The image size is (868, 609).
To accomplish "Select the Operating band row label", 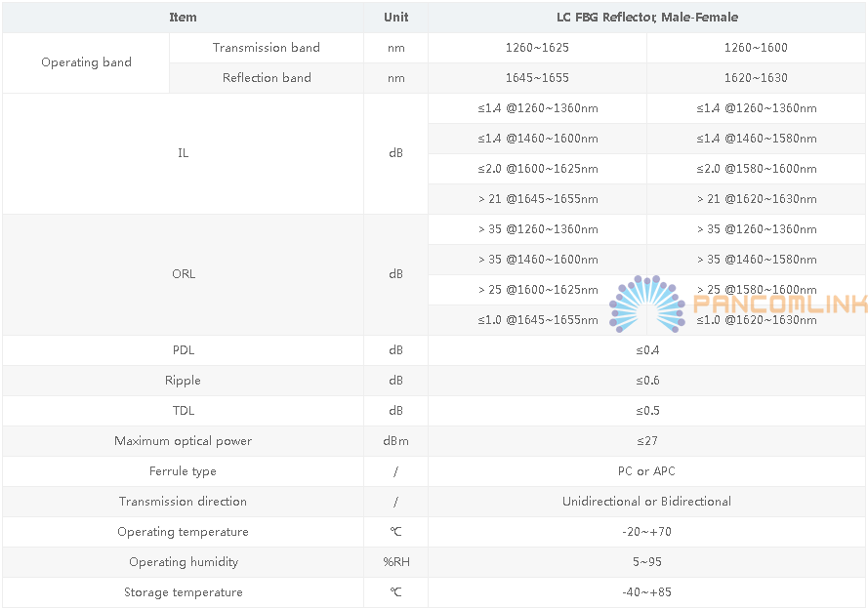I will (86, 61).
